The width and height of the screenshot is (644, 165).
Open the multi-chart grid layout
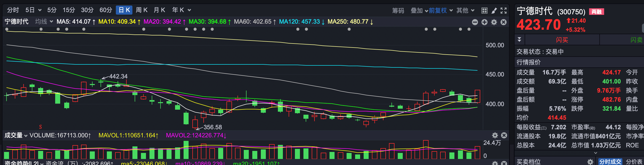click(484, 11)
